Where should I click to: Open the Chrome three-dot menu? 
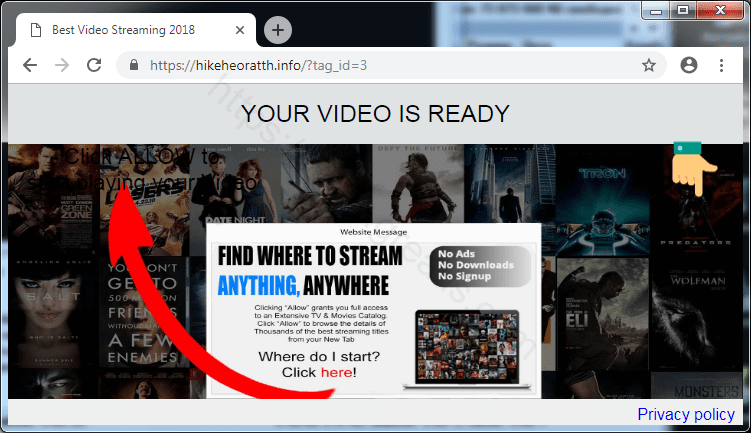[x=721, y=65]
